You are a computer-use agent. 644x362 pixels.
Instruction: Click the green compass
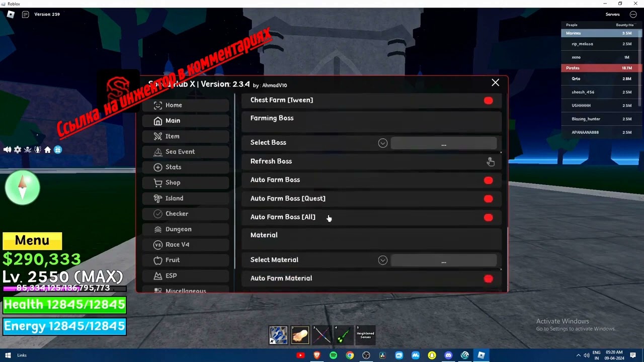coord(23,188)
